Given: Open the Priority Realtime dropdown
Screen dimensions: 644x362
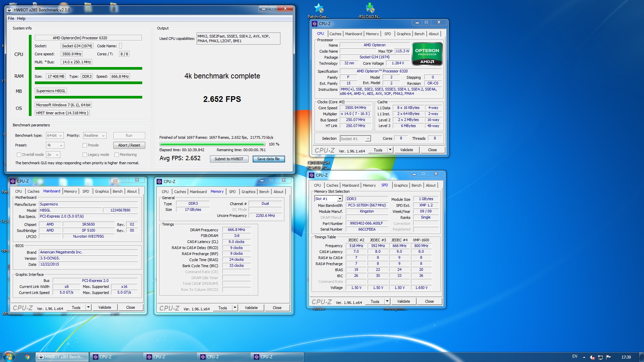Looking at the screenshot, I should [x=95, y=136].
